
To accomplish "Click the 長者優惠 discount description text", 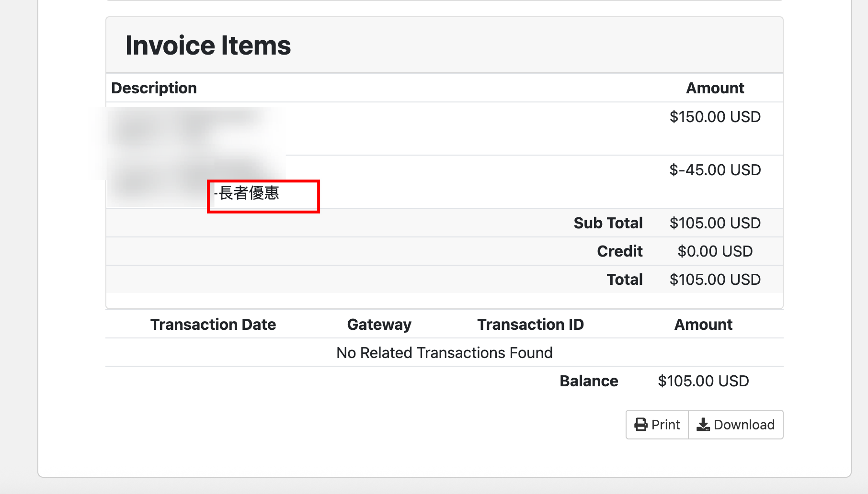I will (x=248, y=193).
